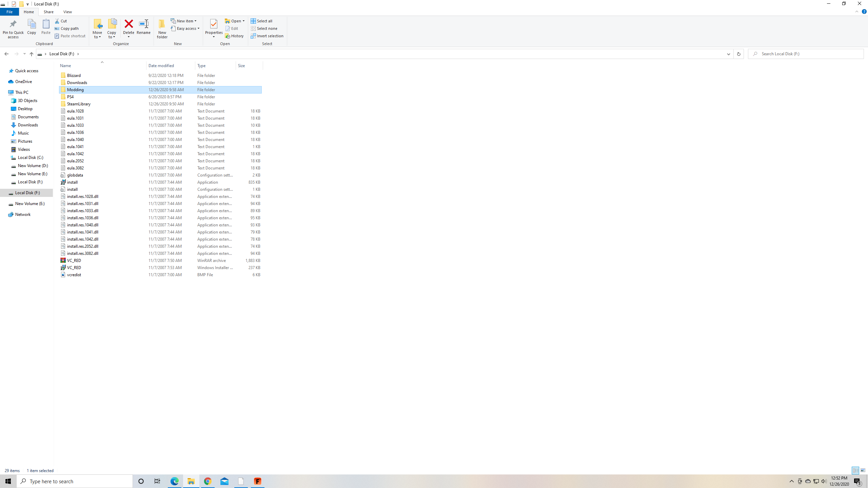Sort by the Size column header
The height and width of the screenshot is (488, 868).
coord(249,65)
